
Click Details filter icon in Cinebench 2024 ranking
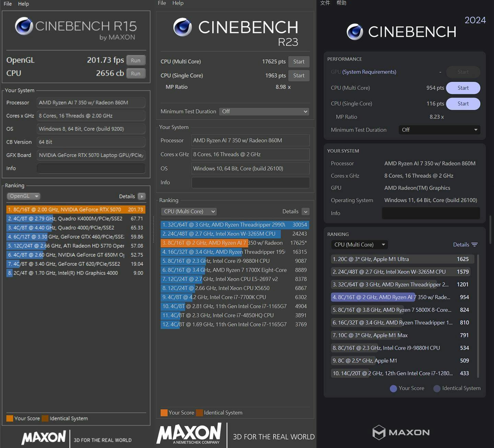[x=474, y=245]
